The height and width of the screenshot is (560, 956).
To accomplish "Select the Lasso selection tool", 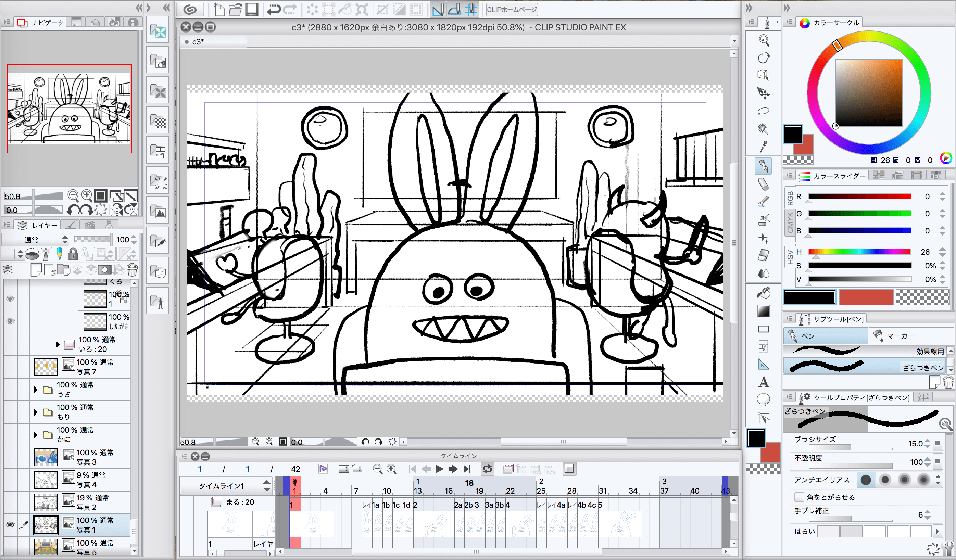I will click(764, 111).
